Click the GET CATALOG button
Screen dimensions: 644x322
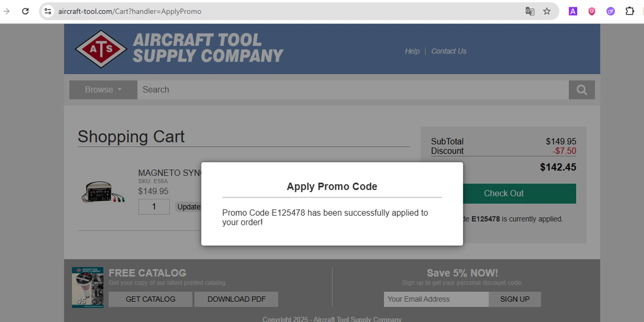click(x=150, y=299)
